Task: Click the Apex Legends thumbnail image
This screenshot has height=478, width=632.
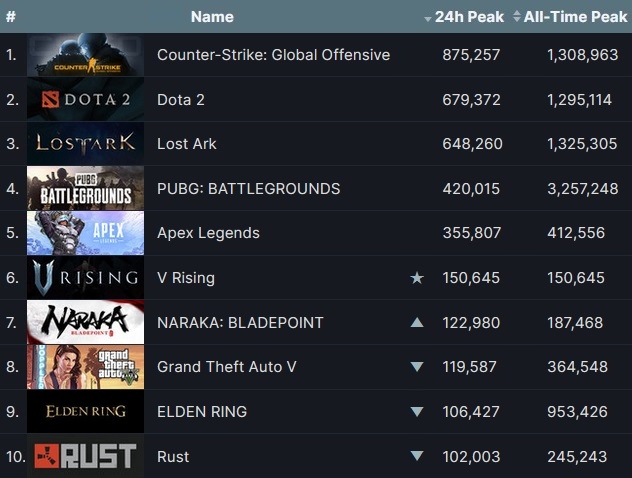Action: click(85, 233)
